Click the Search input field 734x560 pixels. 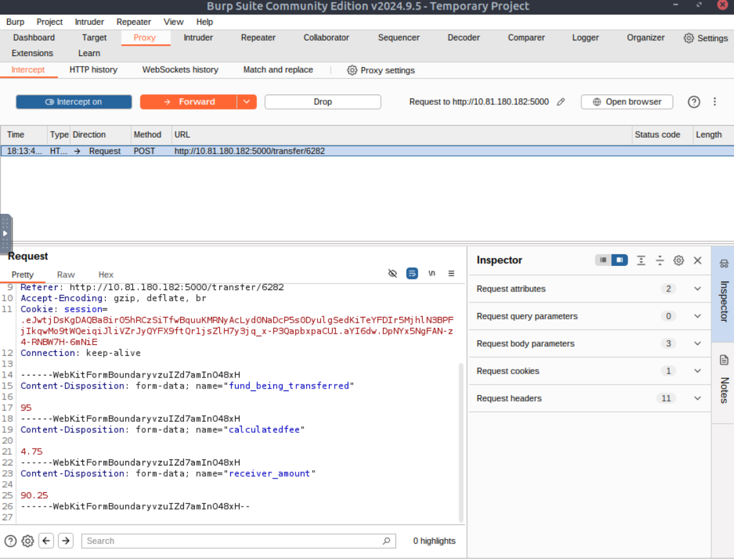[232, 540]
